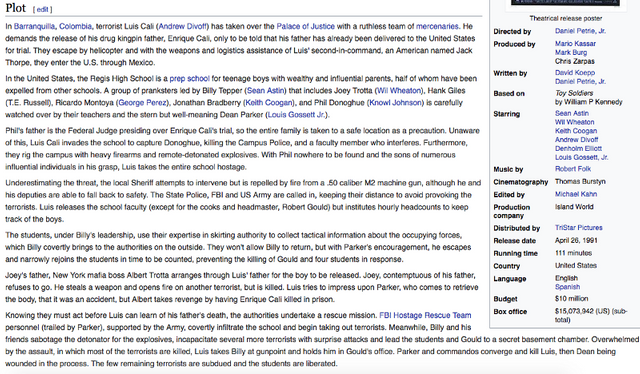Open the David Koepp writer link
640x374 pixels.
point(575,73)
